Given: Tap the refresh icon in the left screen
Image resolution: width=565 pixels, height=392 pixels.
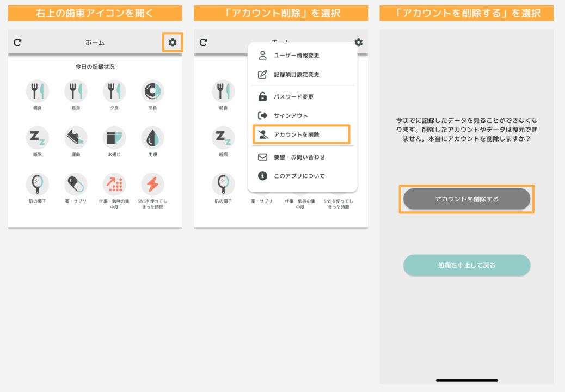Looking at the screenshot, I should tap(17, 42).
